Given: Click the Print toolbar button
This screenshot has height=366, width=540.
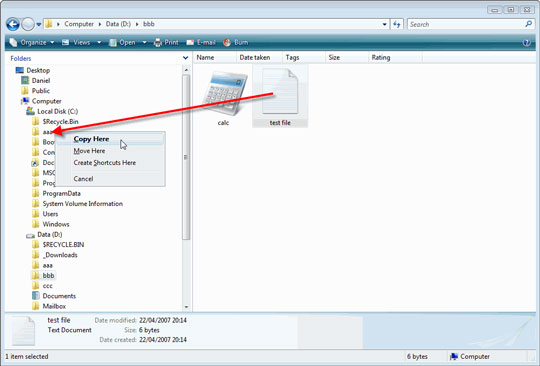Looking at the screenshot, I should pyautogui.click(x=166, y=42).
